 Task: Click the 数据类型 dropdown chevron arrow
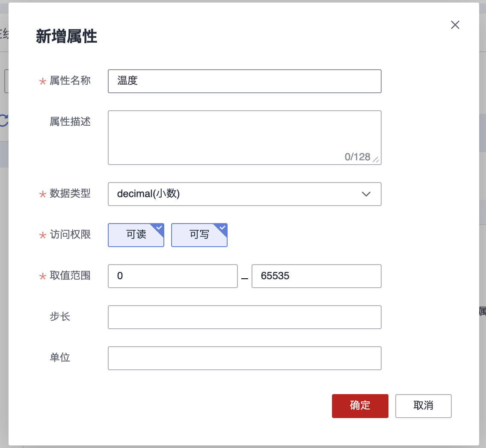(366, 194)
